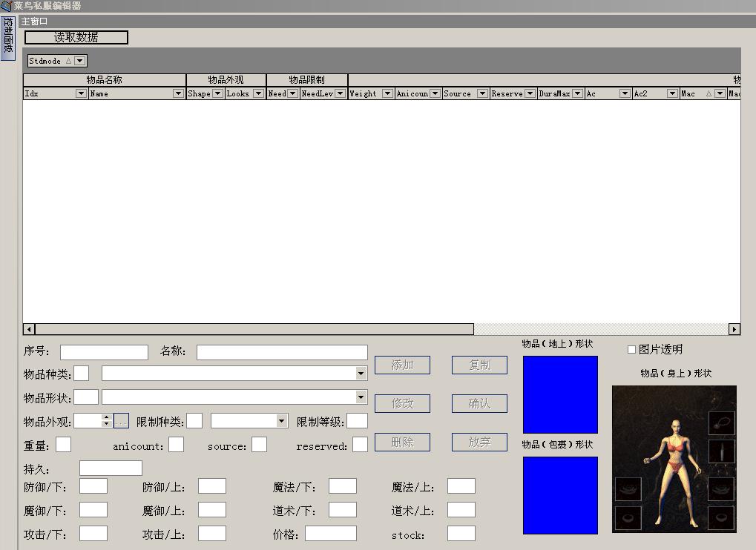Click the 读取数据 button
The image size is (756, 550).
pos(76,37)
